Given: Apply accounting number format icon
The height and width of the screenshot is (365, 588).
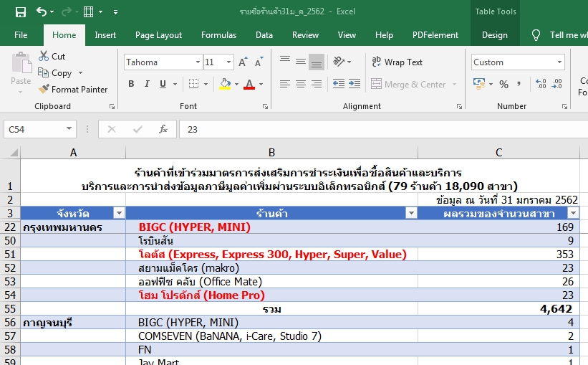Looking at the screenshot, I should 479,84.
